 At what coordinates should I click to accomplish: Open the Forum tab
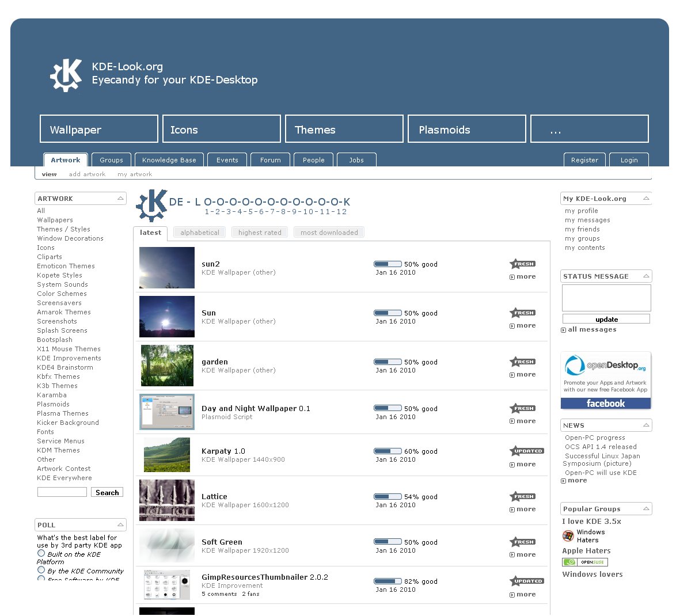click(x=270, y=160)
